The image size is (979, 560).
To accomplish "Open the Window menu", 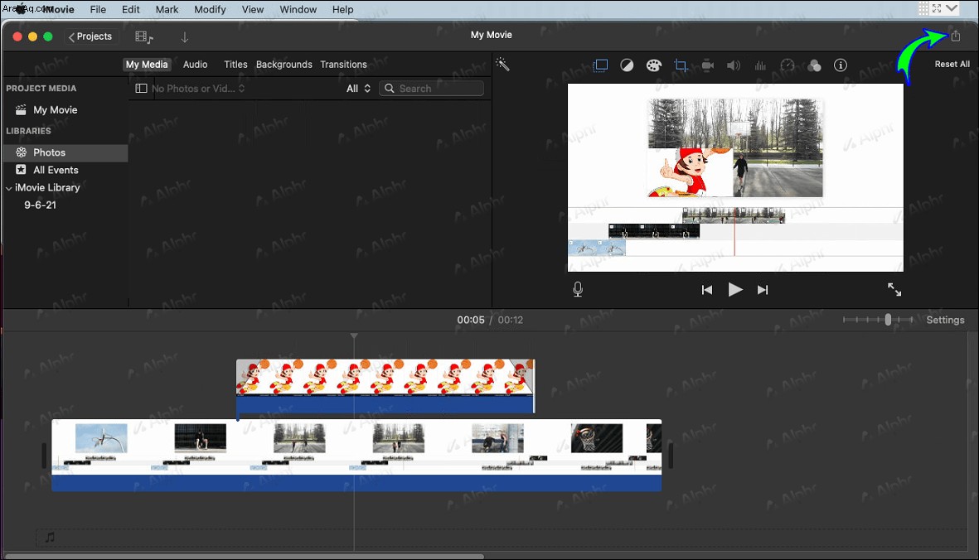I will tap(298, 9).
